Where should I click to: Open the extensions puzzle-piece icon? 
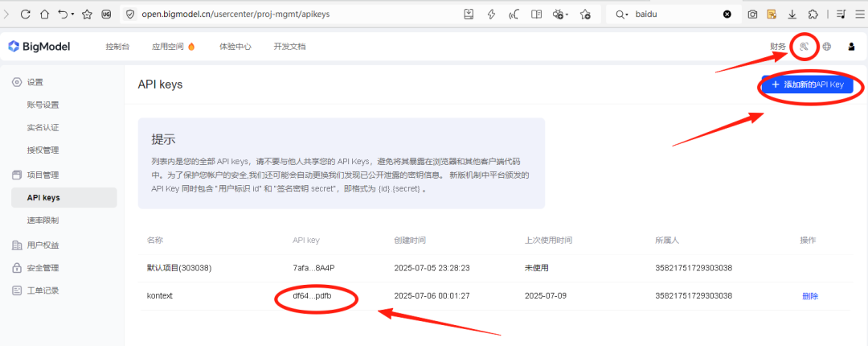point(813,14)
